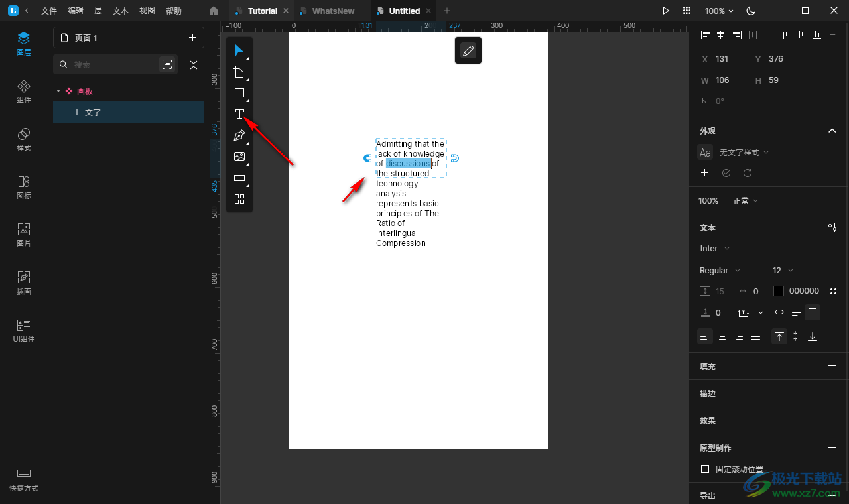Image resolution: width=849 pixels, height=504 pixels.
Task: Select the Text tool in toolbar
Action: point(239,114)
